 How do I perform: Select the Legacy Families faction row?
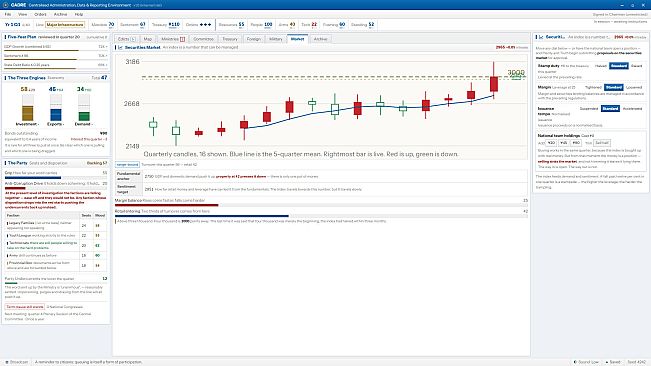coord(56,225)
